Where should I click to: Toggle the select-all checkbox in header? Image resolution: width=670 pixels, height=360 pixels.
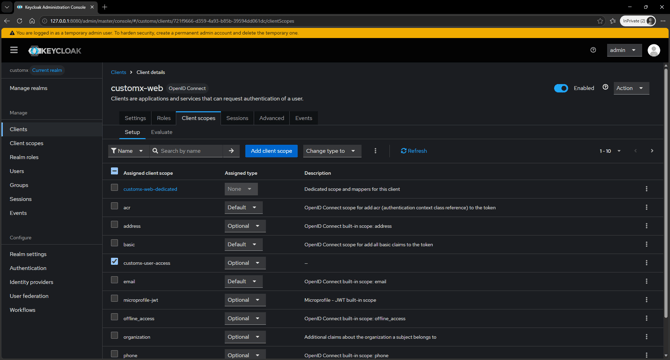[114, 171]
